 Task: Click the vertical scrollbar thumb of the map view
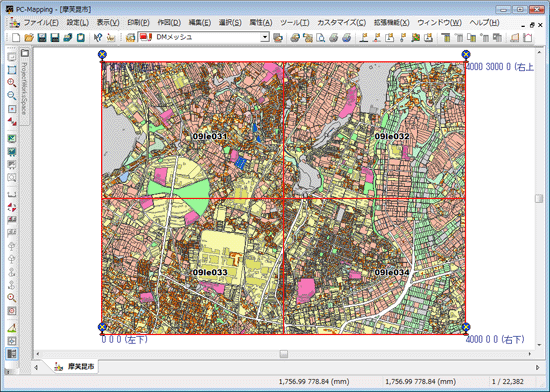point(539,198)
